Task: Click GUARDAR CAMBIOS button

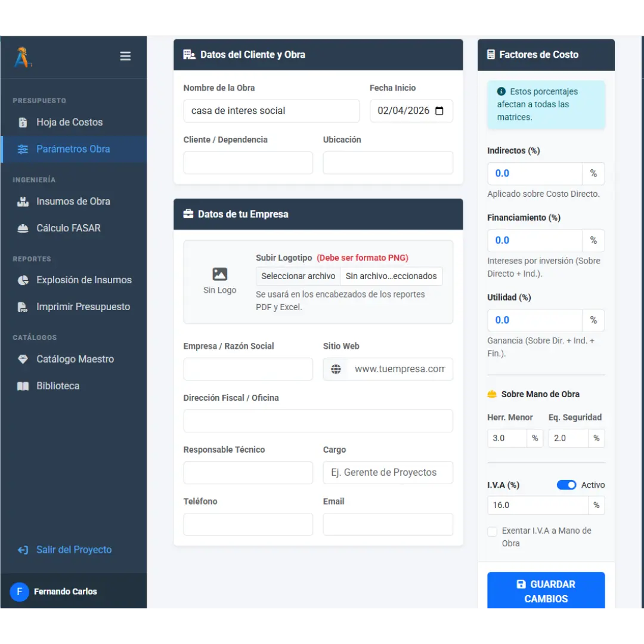Action: pos(546,590)
